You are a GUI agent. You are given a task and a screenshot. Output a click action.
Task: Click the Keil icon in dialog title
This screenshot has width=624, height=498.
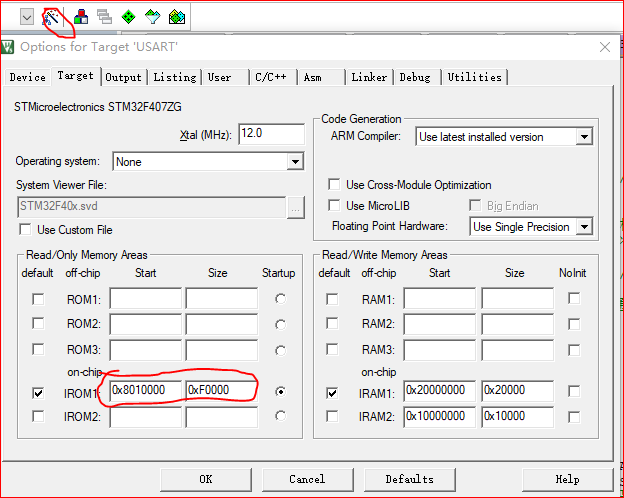click(x=8, y=47)
